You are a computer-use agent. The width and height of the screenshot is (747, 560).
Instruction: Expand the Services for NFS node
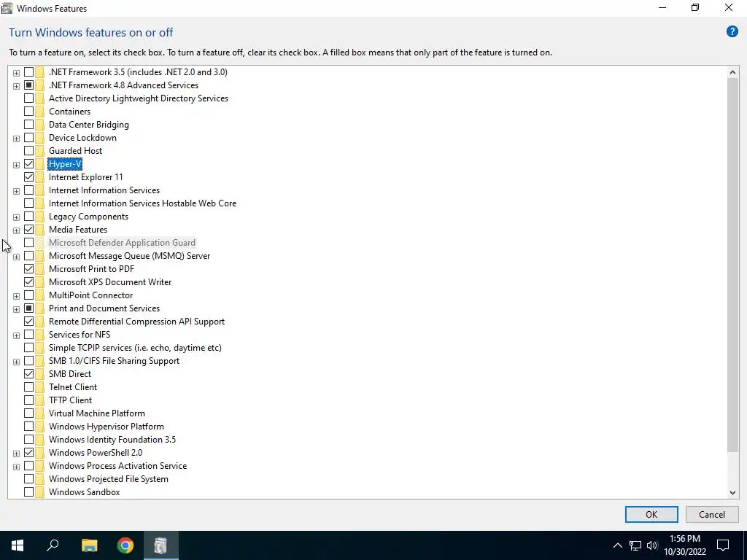click(x=16, y=335)
